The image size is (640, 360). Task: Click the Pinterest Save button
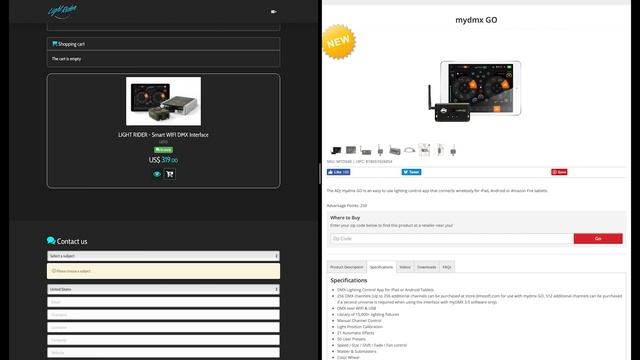coord(559,172)
